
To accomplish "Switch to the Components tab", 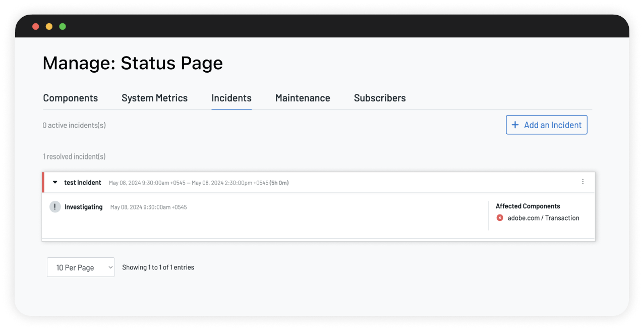I will (x=71, y=98).
